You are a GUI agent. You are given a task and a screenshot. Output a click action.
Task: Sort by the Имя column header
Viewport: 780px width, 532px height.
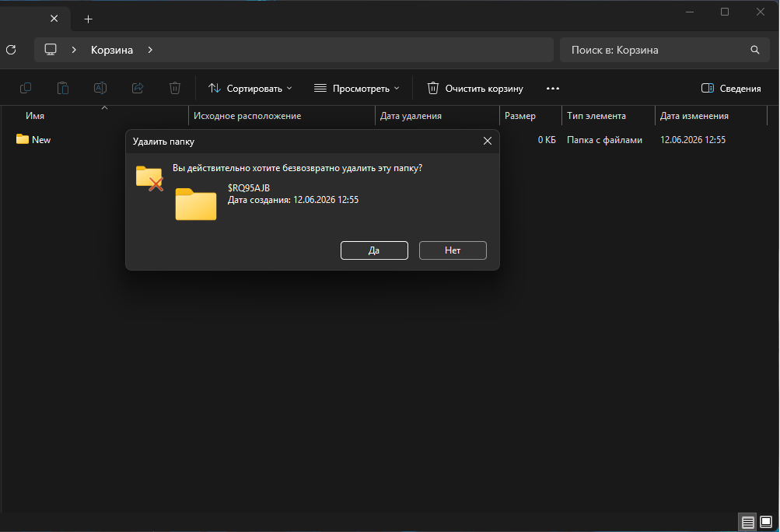[95, 115]
